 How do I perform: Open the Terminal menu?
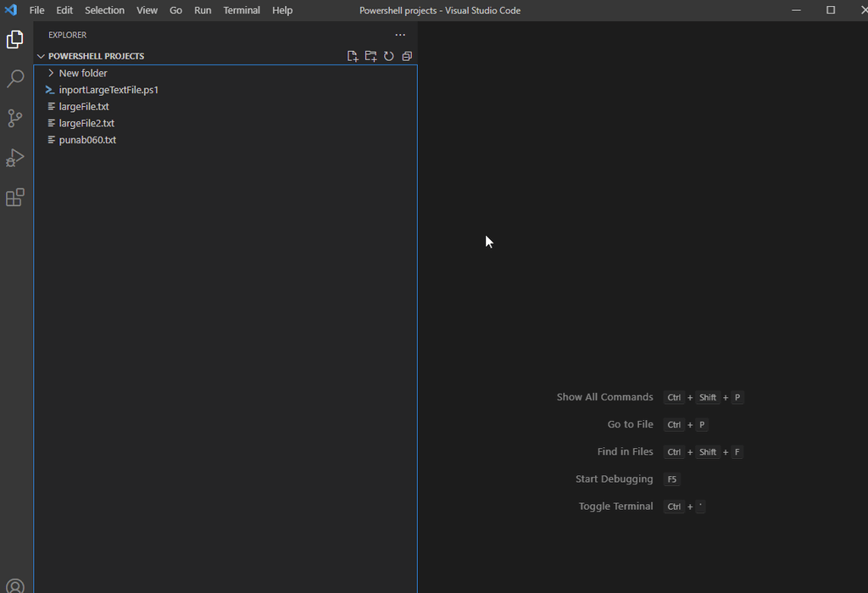point(242,10)
